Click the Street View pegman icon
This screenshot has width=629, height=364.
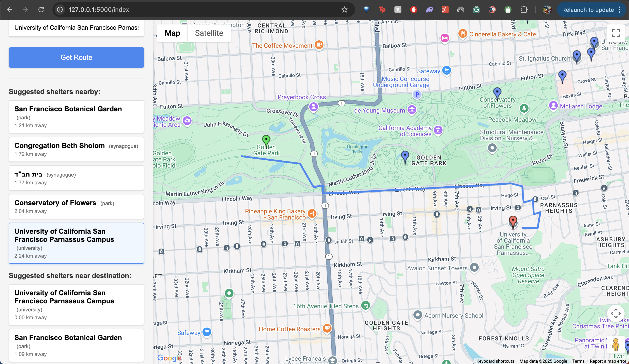coord(615,345)
